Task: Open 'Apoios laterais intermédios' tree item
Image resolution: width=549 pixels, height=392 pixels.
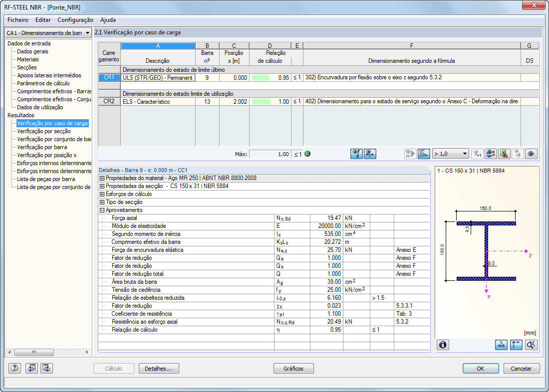Action: 49,76
